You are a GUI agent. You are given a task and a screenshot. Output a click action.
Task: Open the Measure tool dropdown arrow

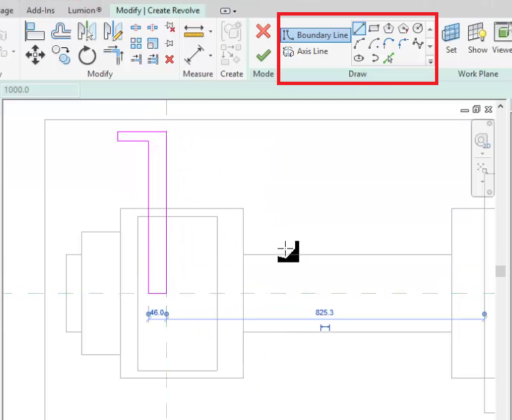tap(211, 31)
